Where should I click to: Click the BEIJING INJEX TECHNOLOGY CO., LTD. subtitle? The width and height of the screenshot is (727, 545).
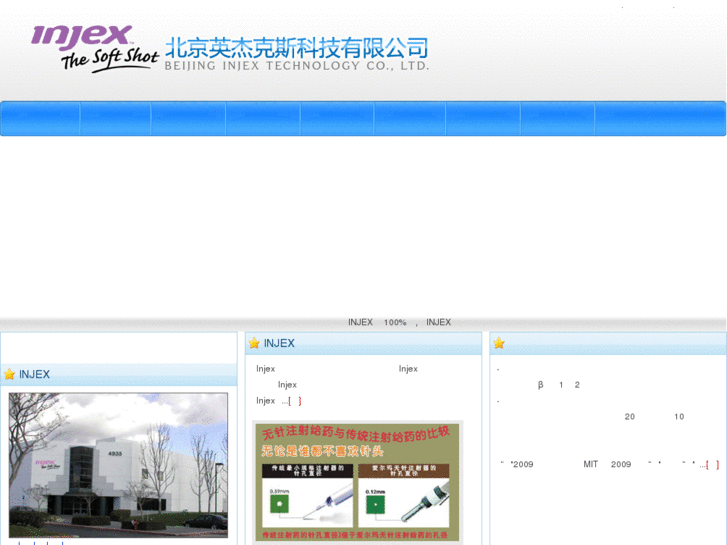click(x=297, y=66)
